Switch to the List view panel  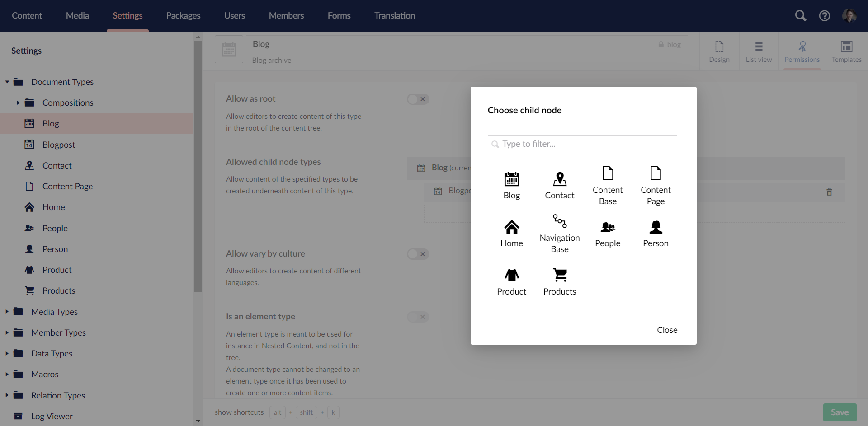759,51
